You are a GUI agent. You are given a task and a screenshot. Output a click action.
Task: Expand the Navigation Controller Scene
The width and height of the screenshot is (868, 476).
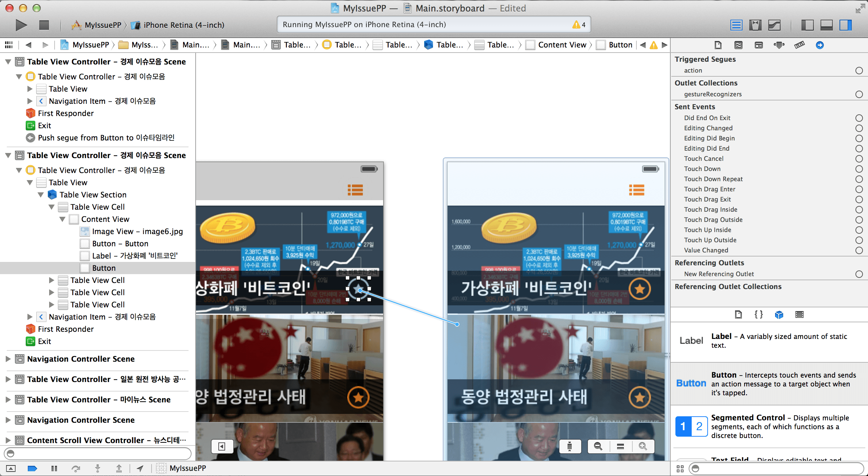pyautogui.click(x=8, y=359)
